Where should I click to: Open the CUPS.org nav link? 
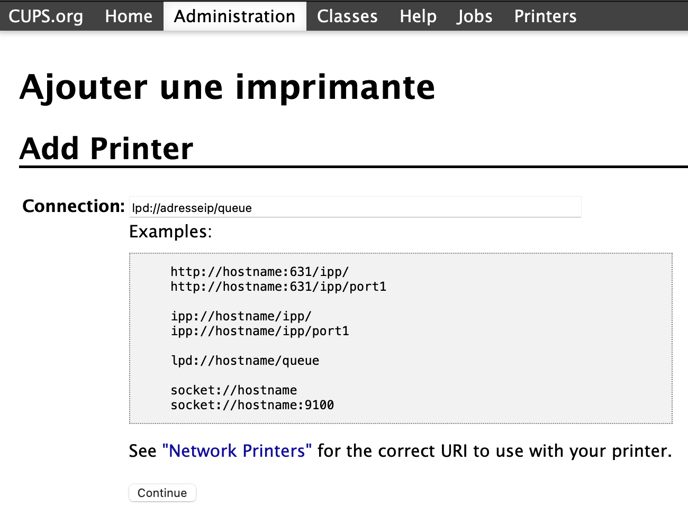click(x=46, y=16)
